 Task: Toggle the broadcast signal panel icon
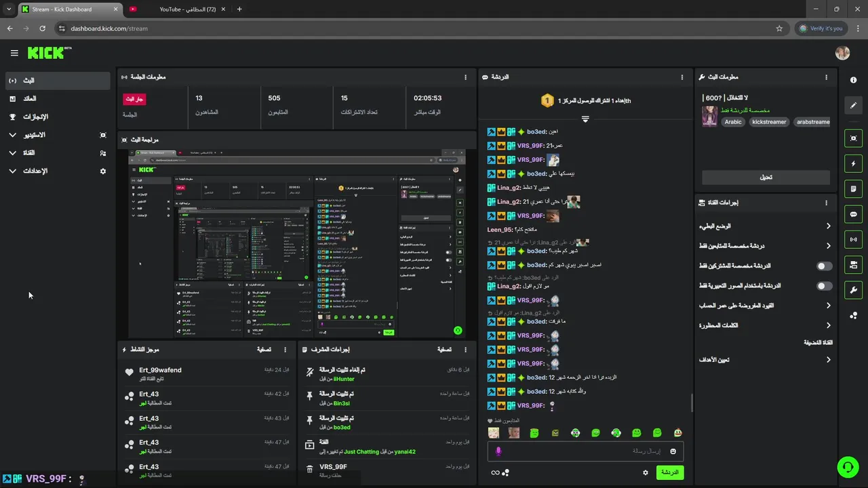853,239
